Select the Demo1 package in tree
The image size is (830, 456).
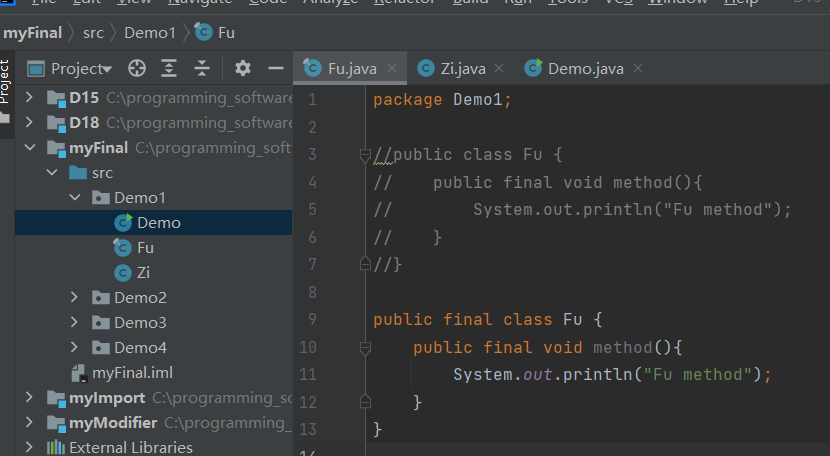153,198
